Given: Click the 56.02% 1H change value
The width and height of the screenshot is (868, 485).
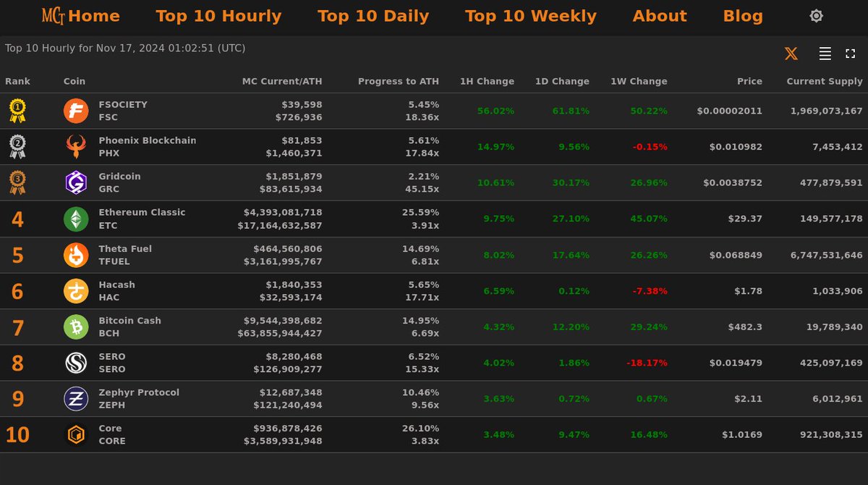Looking at the screenshot, I should [x=495, y=111].
